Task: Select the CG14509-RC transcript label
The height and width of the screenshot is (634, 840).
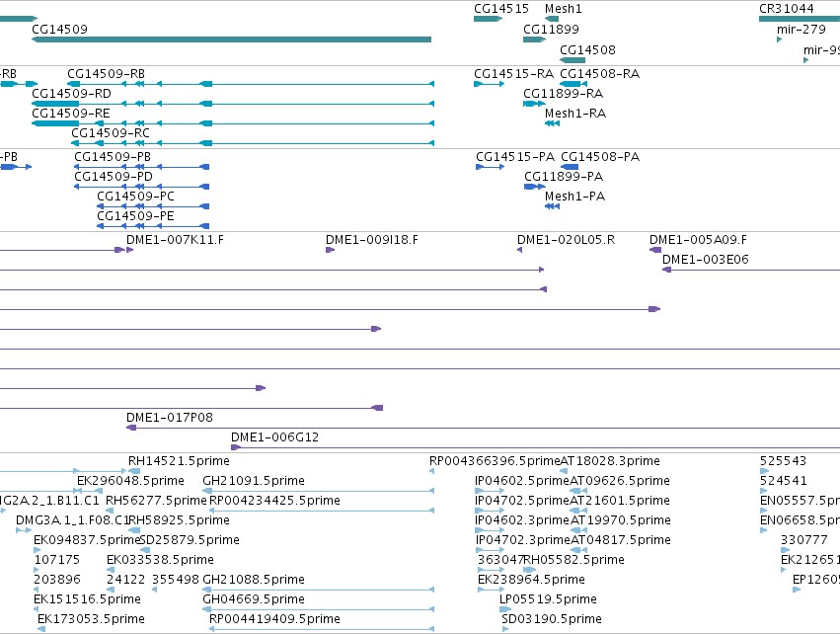Action: click(x=111, y=133)
